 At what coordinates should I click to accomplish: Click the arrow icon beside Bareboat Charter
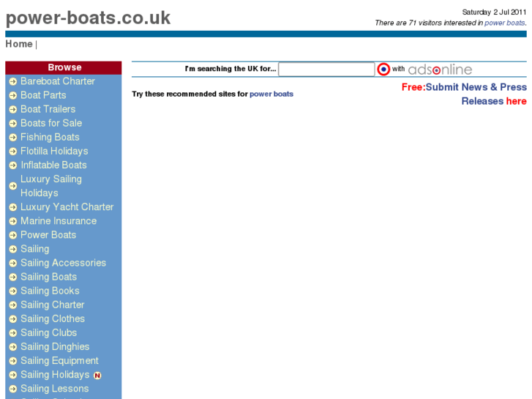click(x=13, y=81)
